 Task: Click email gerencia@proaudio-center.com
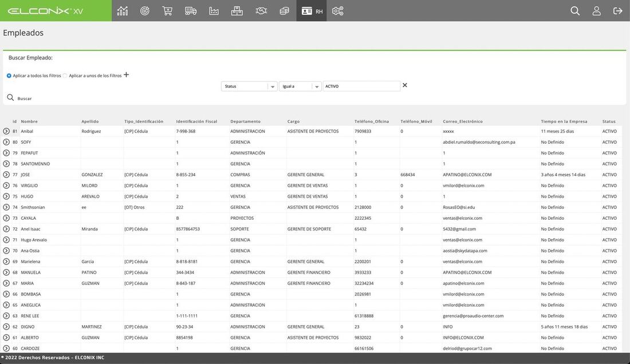[473, 316]
